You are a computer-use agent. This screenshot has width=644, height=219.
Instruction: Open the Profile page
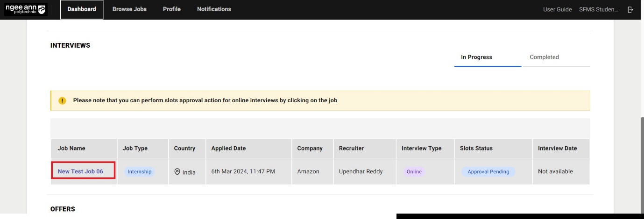pyautogui.click(x=171, y=9)
